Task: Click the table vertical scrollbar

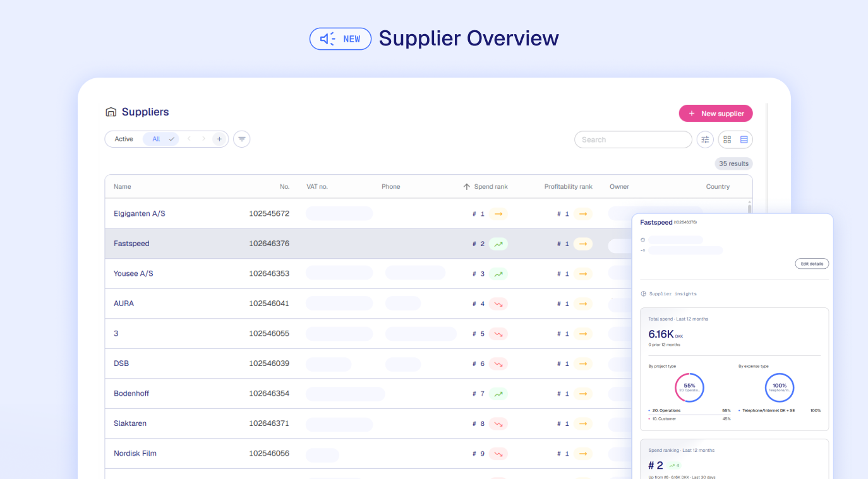Action: [x=750, y=209]
